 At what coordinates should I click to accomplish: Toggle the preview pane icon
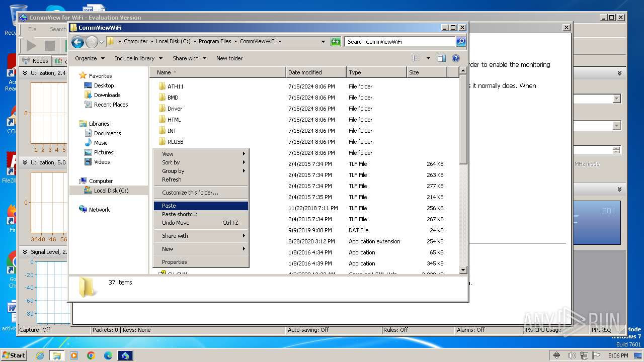[x=441, y=58]
